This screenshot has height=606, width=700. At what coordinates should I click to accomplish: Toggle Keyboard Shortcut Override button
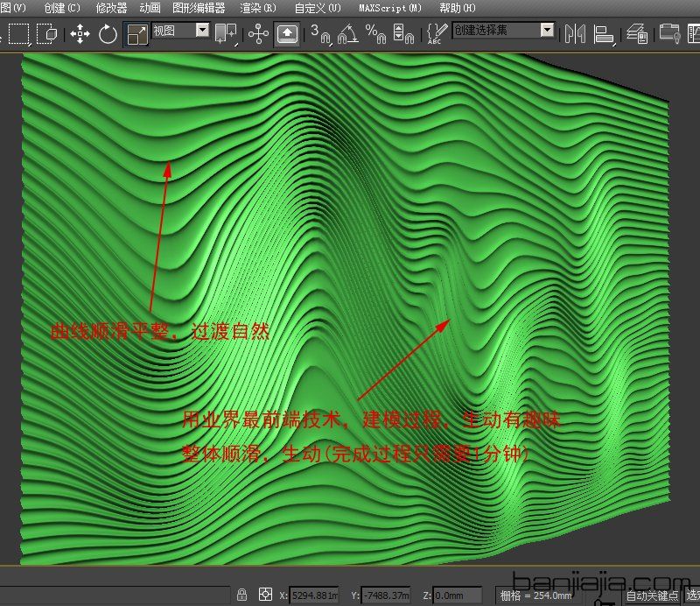pos(287,34)
